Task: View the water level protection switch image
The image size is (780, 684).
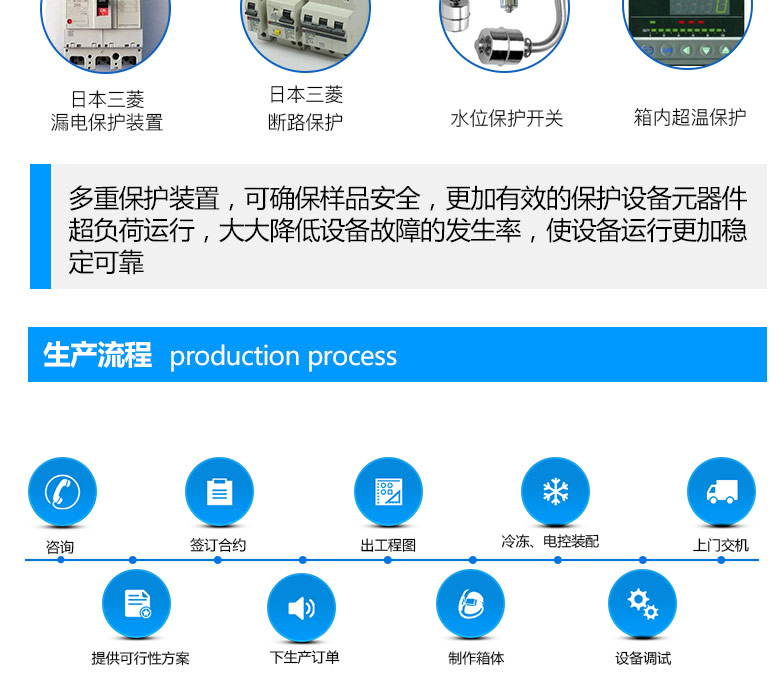Action: pos(505,30)
